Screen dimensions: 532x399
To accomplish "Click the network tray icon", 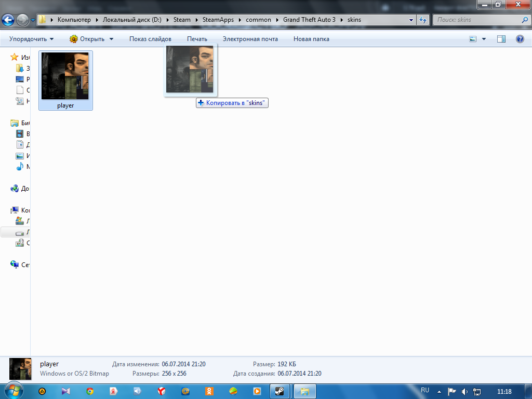I will 477,392.
